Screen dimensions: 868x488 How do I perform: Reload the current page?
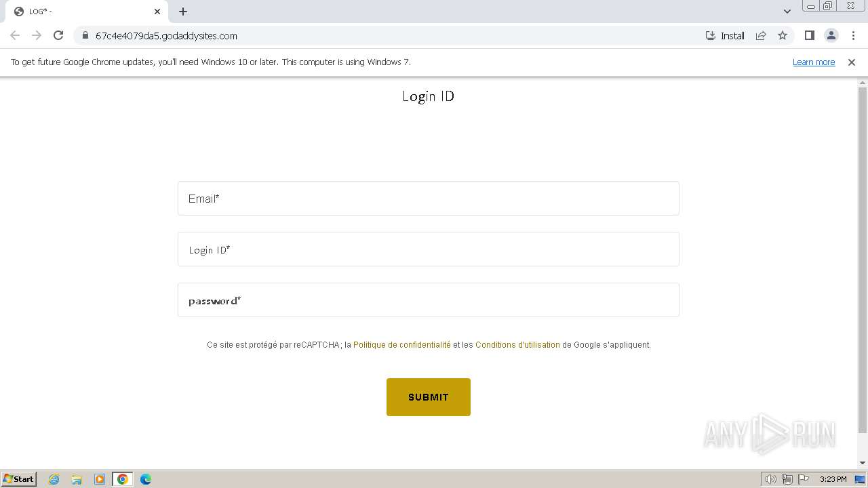(58, 35)
